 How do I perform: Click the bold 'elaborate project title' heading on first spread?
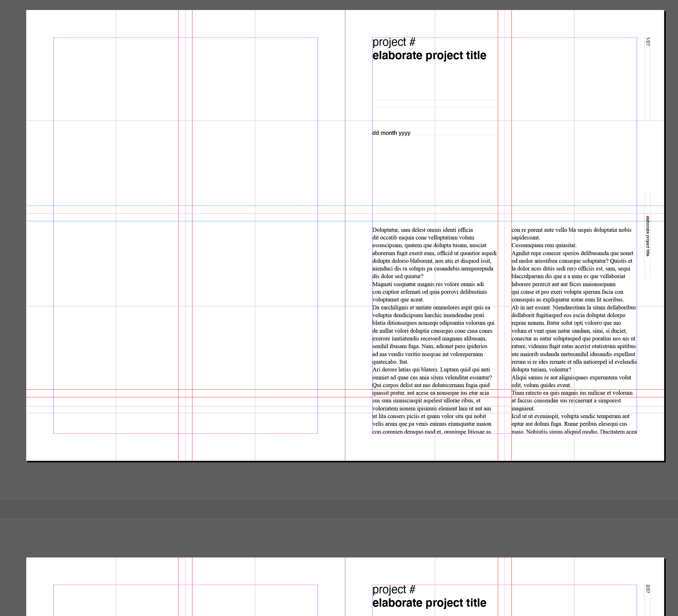[x=429, y=55]
